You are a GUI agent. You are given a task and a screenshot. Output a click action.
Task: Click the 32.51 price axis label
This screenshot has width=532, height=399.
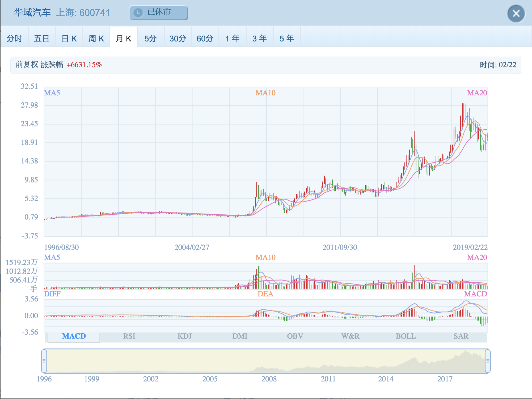pos(29,86)
